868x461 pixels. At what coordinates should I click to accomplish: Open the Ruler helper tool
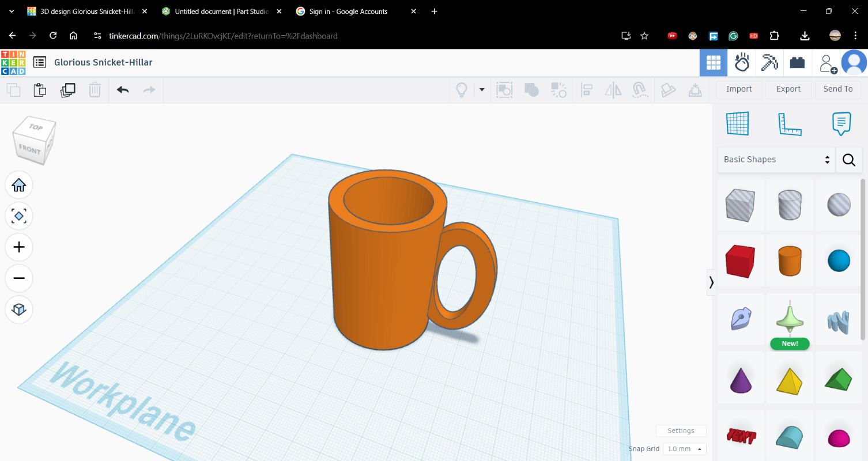pos(790,123)
